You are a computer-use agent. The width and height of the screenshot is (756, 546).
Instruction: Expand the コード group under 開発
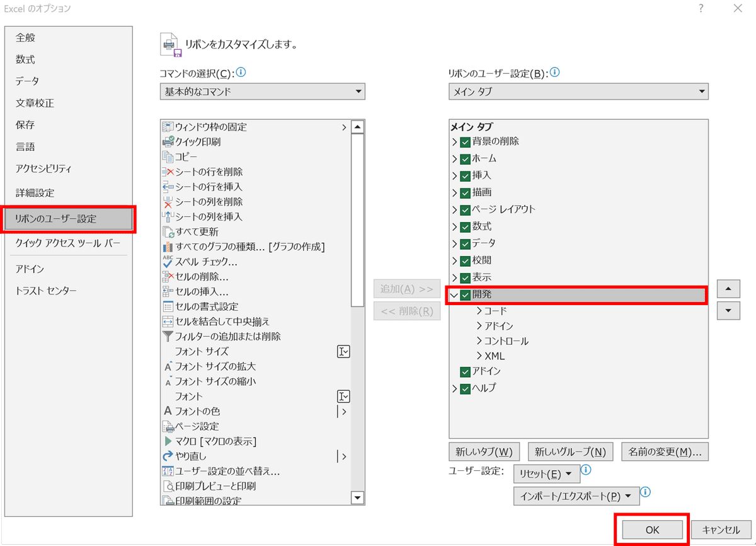pyautogui.click(x=479, y=311)
